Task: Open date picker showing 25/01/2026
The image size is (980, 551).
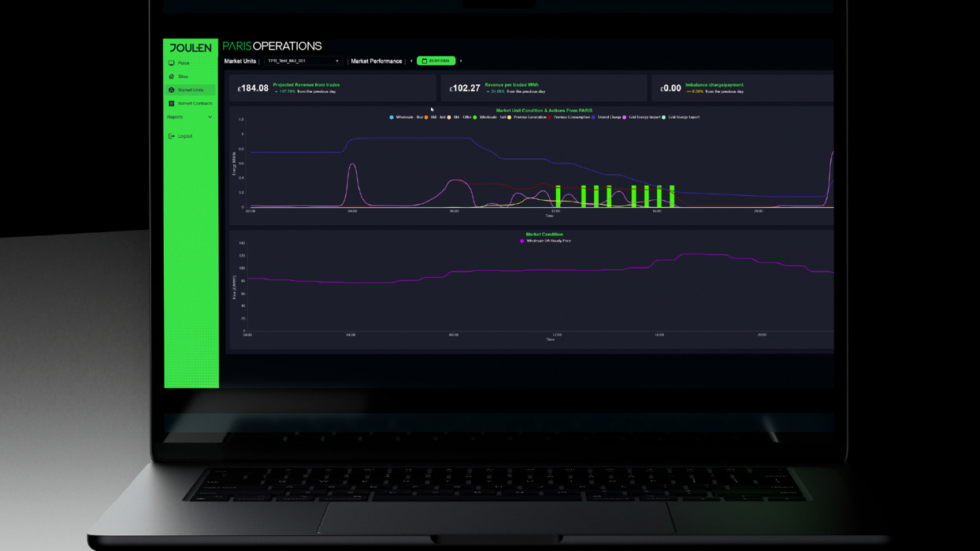Action: (x=436, y=61)
